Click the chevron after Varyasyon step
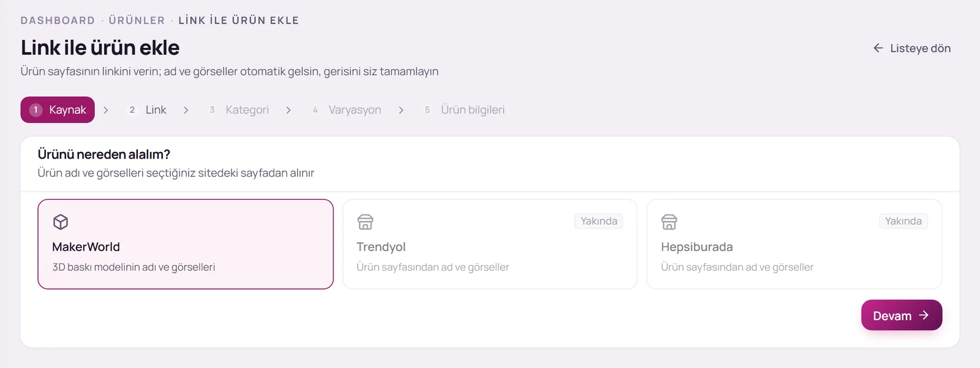The image size is (980, 368). 401,110
